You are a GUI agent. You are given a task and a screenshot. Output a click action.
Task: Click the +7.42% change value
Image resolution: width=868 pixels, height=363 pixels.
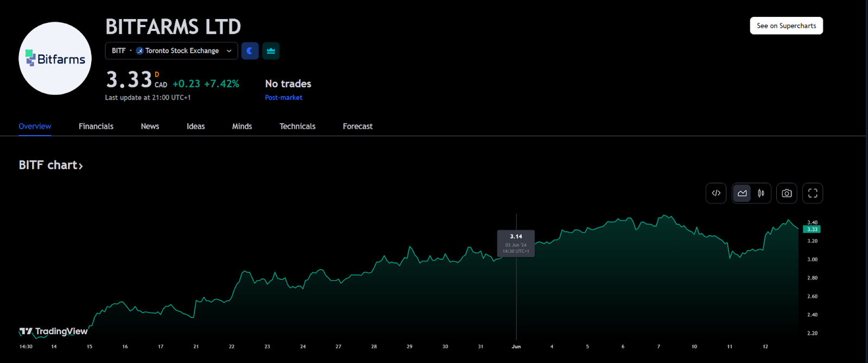[x=221, y=84]
